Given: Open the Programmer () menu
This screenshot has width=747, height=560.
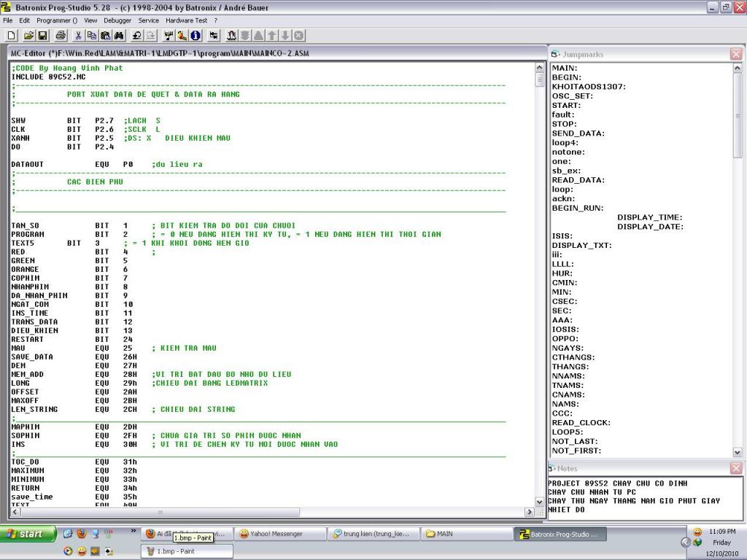Looking at the screenshot, I should (x=56, y=20).
